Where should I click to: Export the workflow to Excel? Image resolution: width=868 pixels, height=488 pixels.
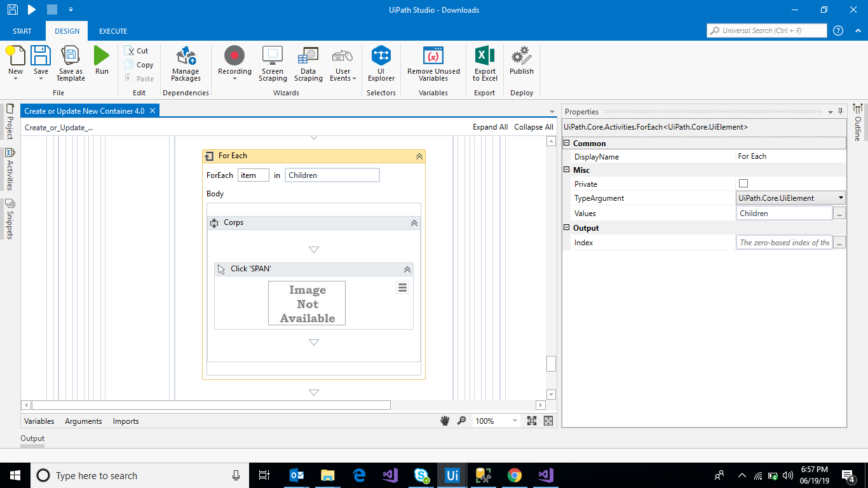point(485,64)
